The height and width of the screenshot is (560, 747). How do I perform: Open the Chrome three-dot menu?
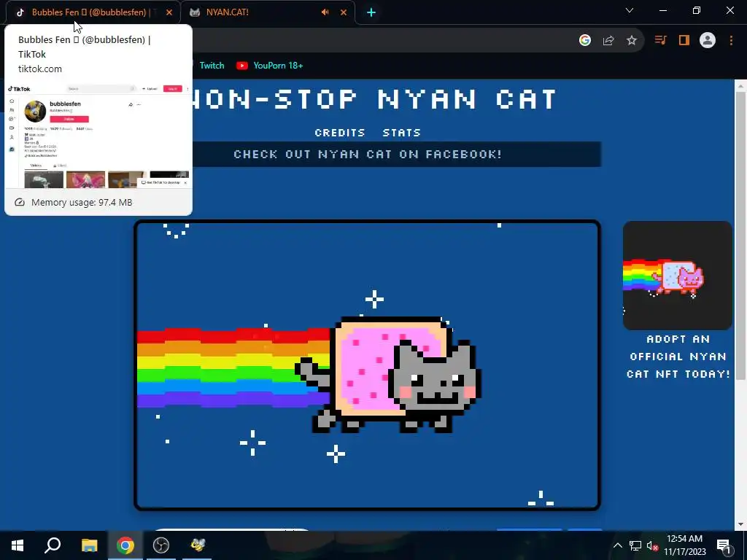(731, 41)
